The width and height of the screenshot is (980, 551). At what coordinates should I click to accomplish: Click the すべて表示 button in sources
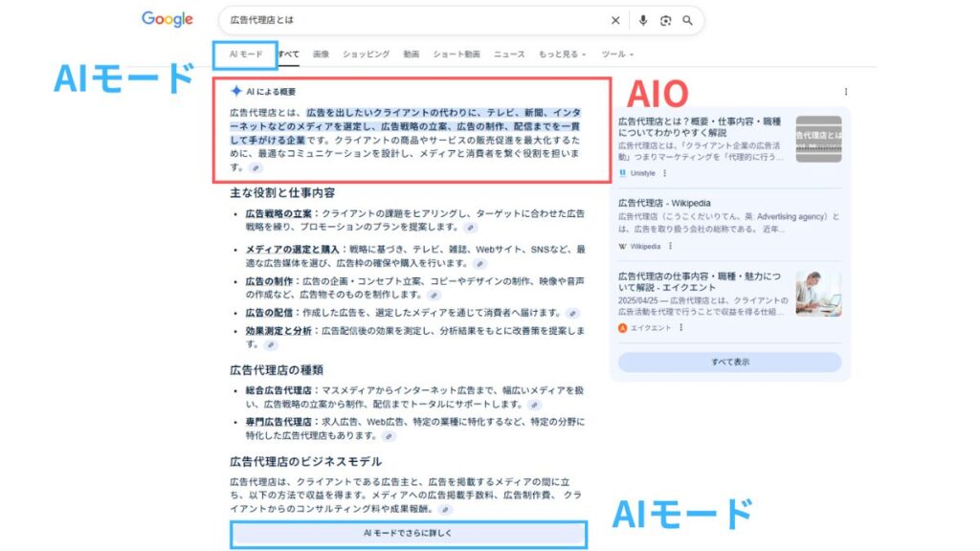(x=729, y=363)
